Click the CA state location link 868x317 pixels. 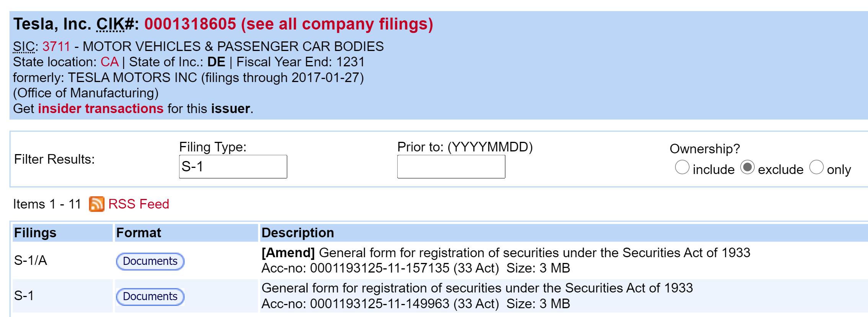[109, 62]
